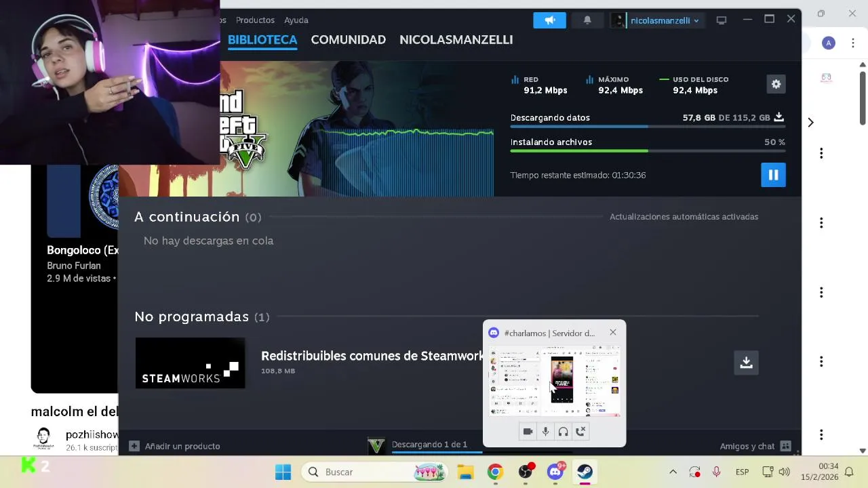
Task: Click Instalando archivos green progress bar
Action: (x=648, y=150)
